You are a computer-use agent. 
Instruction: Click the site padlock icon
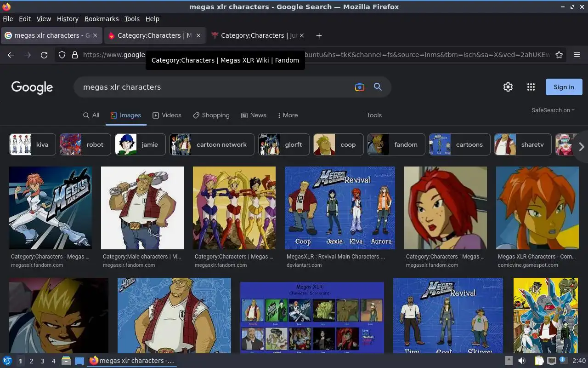(75, 55)
